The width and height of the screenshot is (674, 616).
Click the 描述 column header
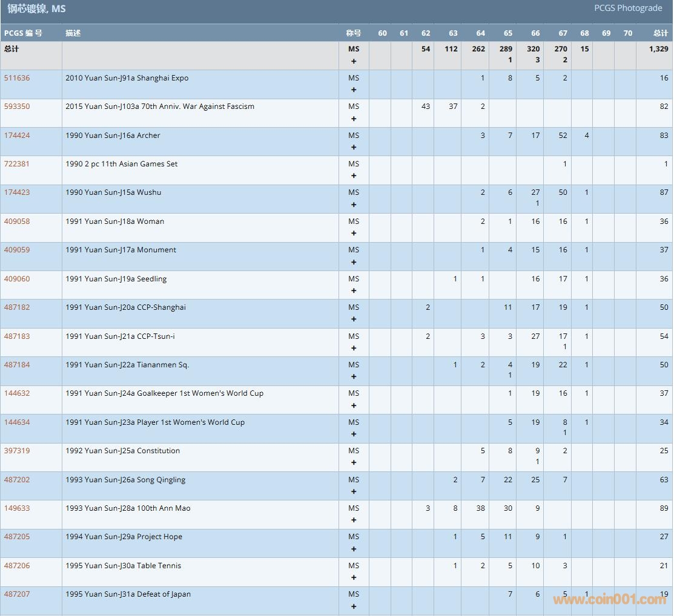tap(73, 33)
